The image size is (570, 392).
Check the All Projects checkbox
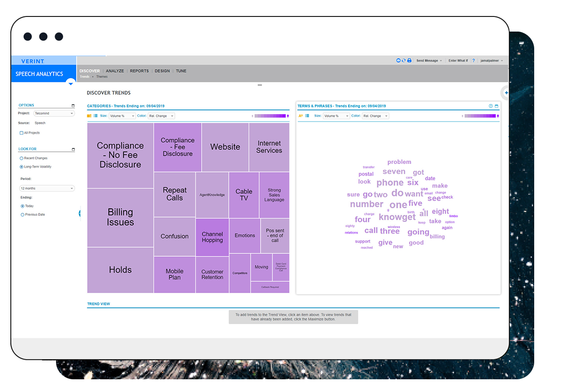tap(21, 133)
